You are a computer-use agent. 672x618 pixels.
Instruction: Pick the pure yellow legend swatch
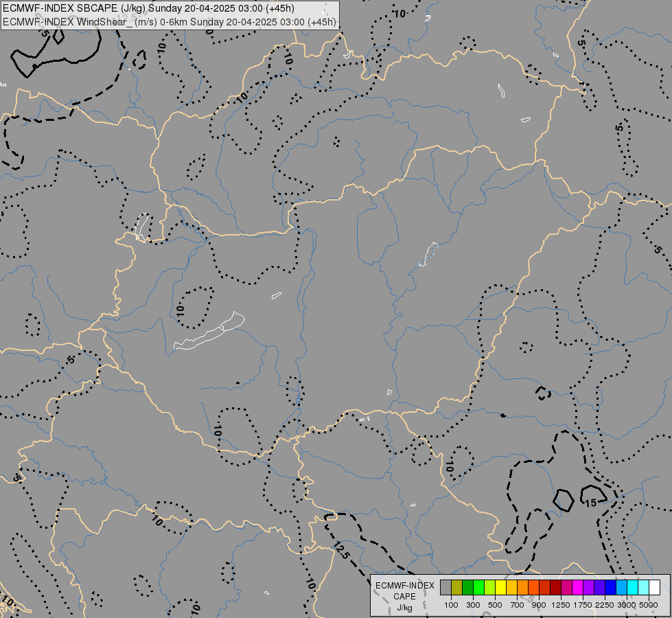click(500, 587)
